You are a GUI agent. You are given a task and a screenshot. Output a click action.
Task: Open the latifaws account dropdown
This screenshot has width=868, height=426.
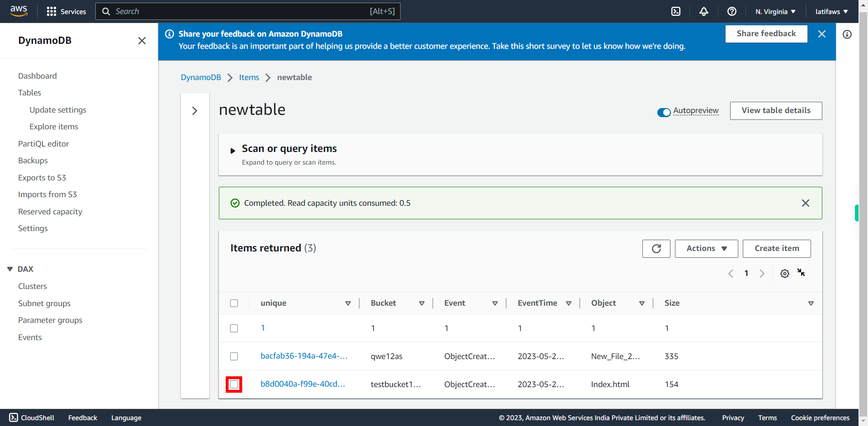(832, 12)
